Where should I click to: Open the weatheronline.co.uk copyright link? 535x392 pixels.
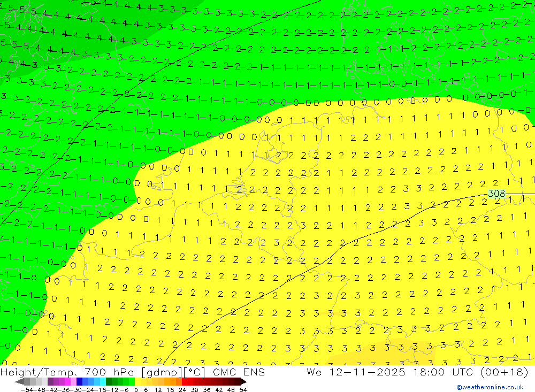click(490, 387)
